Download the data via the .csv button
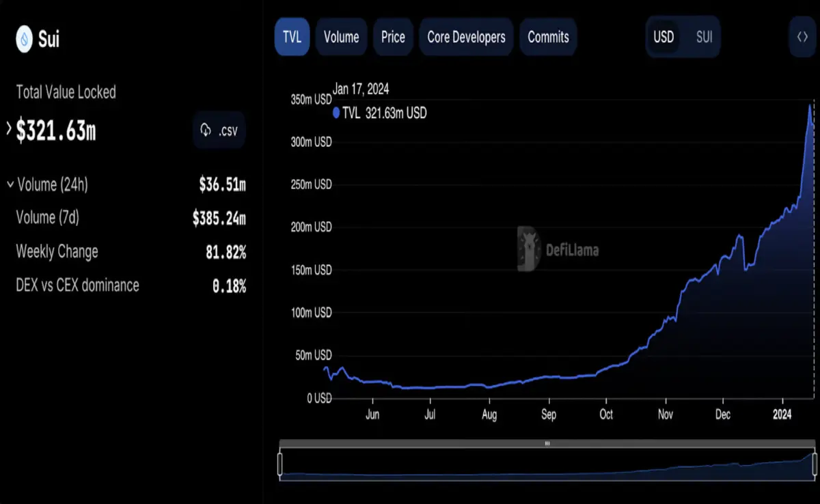This screenshot has width=820, height=504. [x=219, y=130]
